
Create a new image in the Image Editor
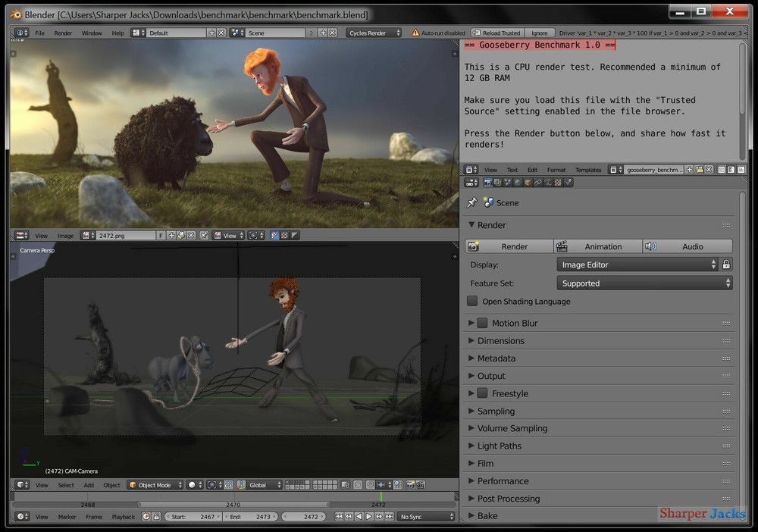pyautogui.click(x=171, y=235)
